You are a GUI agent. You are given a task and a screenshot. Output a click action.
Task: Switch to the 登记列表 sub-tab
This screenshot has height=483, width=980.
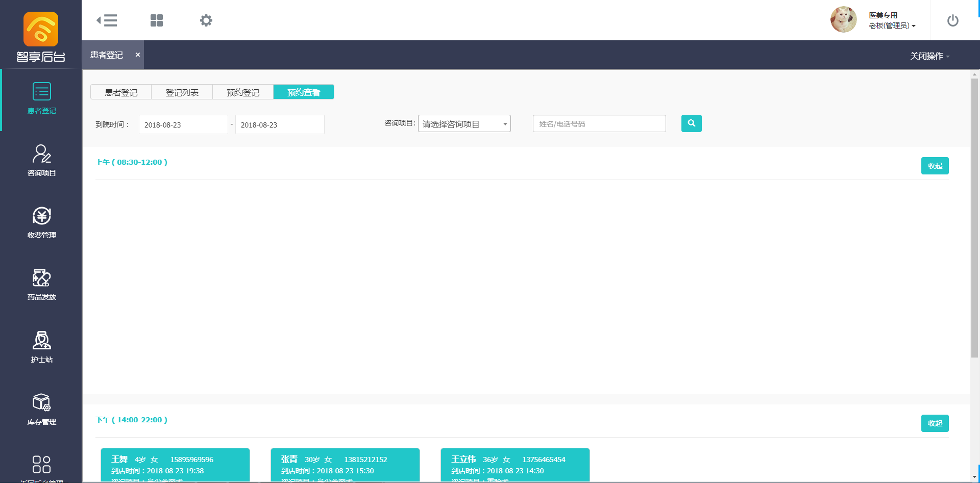pyautogui.click(x=182, y=92)
